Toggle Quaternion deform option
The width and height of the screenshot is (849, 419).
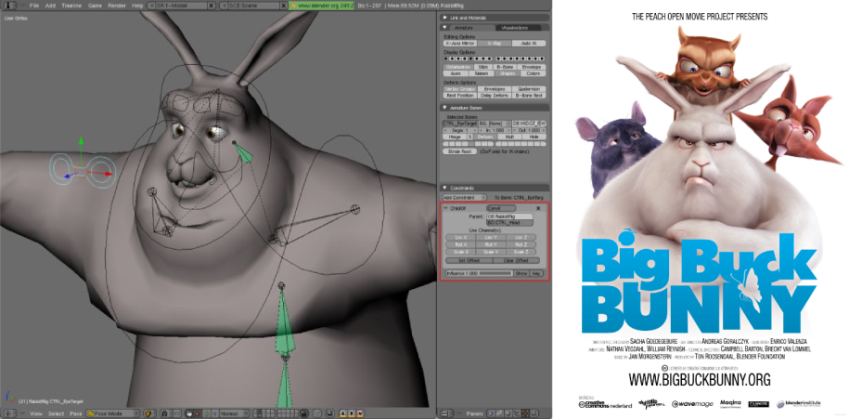529,89
